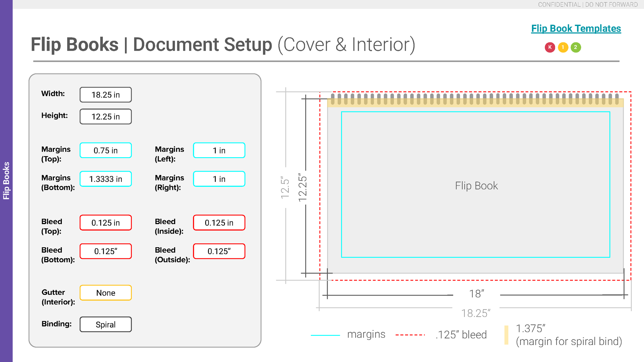Click the green 2 circle badge
The width and height of the screenshot is (644, 362).
point(576,47)
